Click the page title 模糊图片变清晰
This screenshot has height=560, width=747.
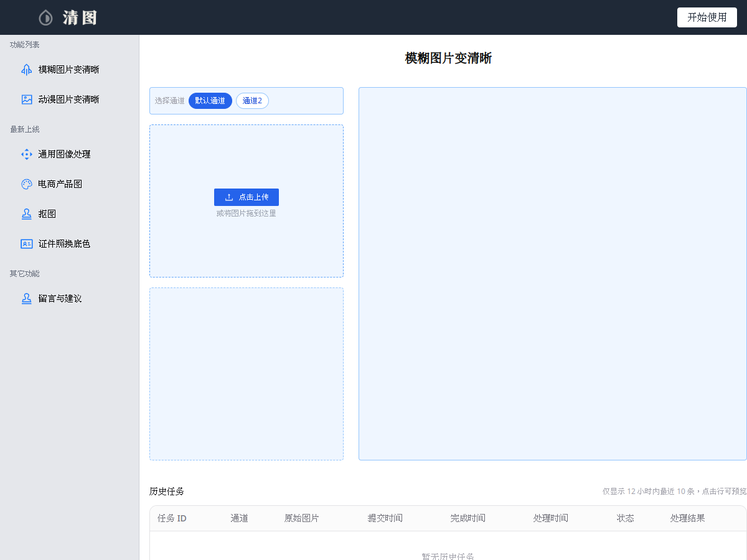point(448,58)
